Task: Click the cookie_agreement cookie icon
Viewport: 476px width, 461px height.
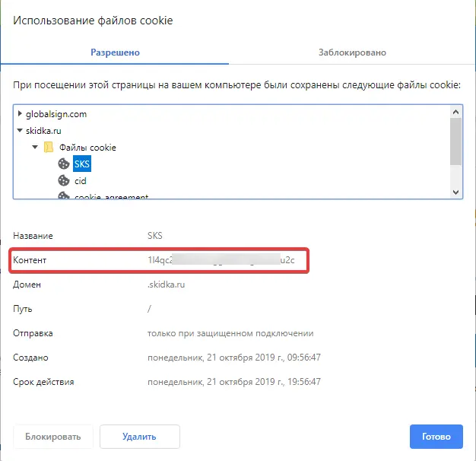Action: point(64,196)
